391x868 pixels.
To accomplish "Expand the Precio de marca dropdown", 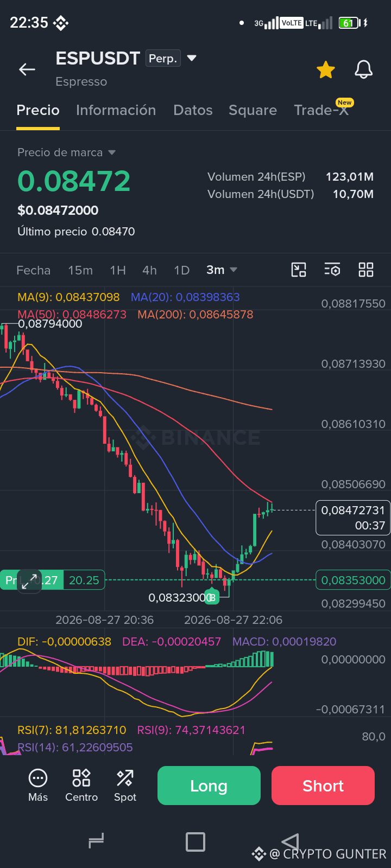I will (112, 152).
